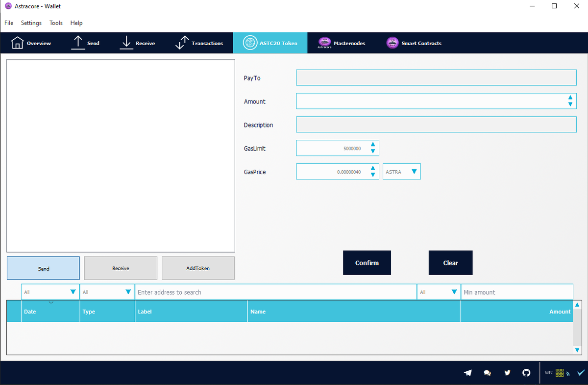The width and height of the screenshot is (588, 385).
Task: Click the blue sync checkmark icon
Action: (581, 373)
